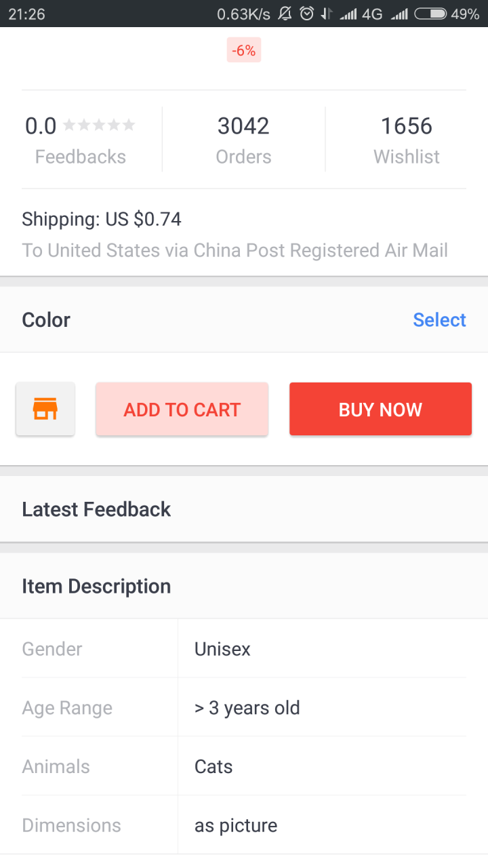Tap the orange store icon button
The width and height of the screenshot is (488, 868).
click(45, 409)
